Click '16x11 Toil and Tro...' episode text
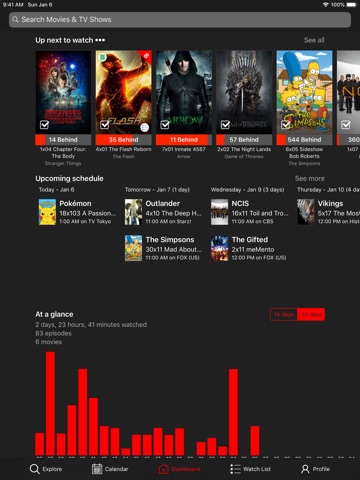Image resolution: width=360 pixels, height=480 pixels. click(x=260, y=213)
